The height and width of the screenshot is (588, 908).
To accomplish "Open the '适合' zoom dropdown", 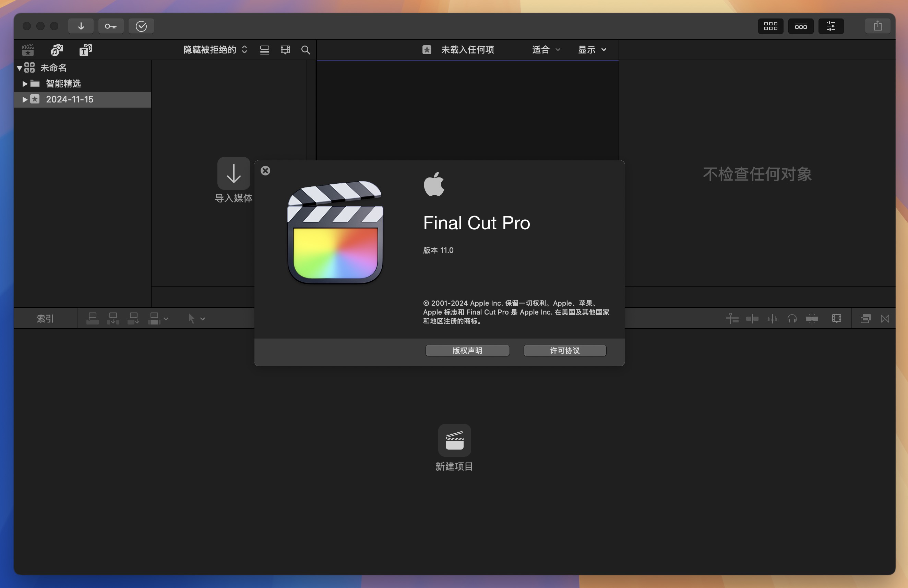I will pos(546,50).
